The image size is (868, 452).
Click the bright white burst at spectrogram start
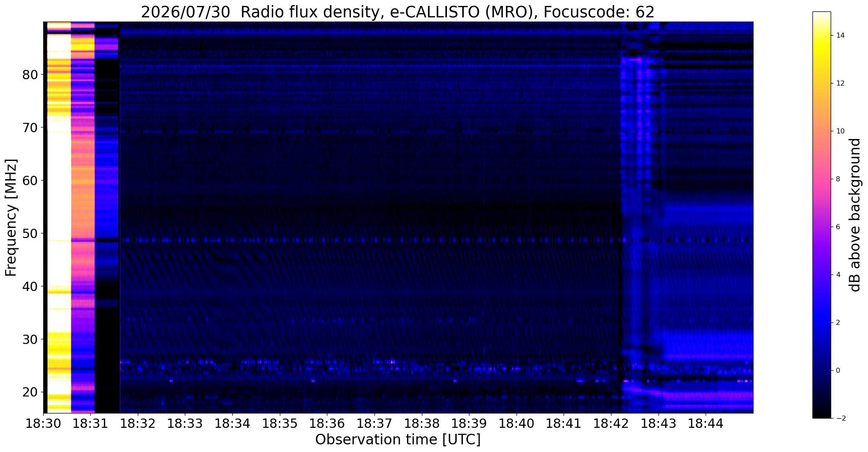click(59, 217)
